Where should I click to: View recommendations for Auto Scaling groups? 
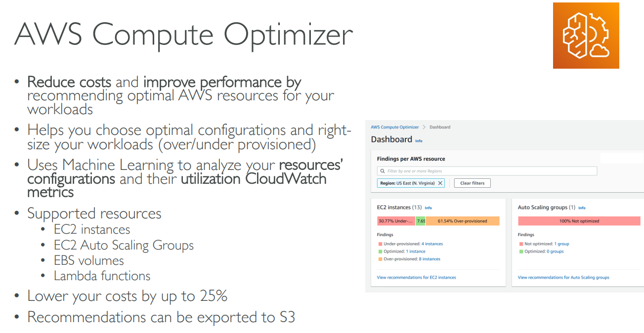click(x=563, y=278)
